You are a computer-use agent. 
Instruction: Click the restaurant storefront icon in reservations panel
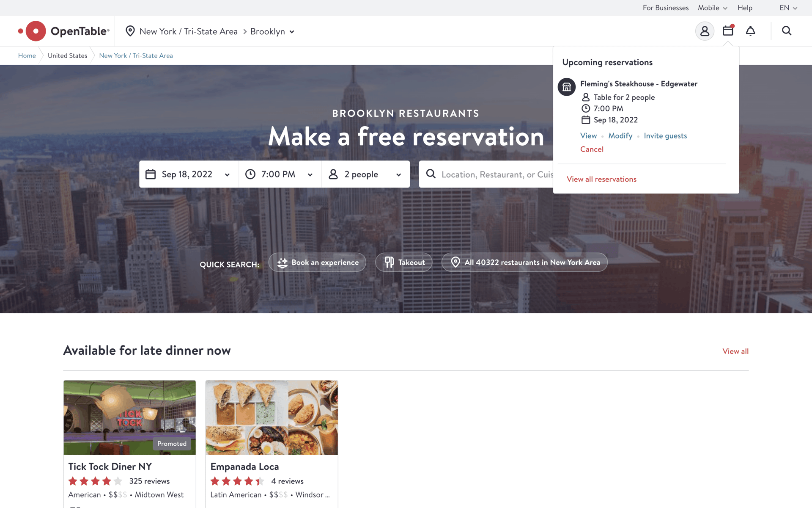(x=567, y=87)
